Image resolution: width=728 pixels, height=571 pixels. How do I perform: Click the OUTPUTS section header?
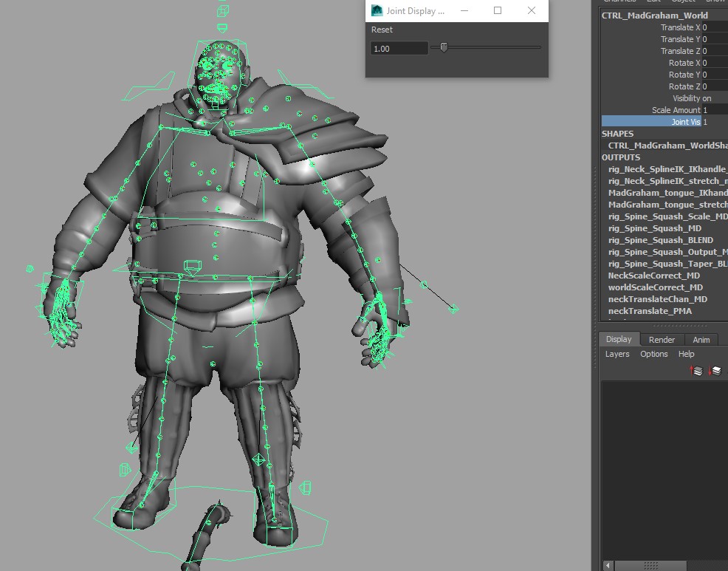[x=621, y=157]
